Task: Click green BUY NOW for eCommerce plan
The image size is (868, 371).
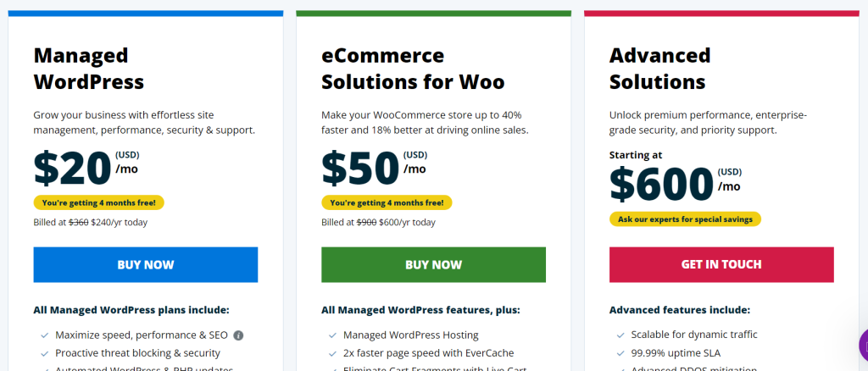Action: (433, 265)
